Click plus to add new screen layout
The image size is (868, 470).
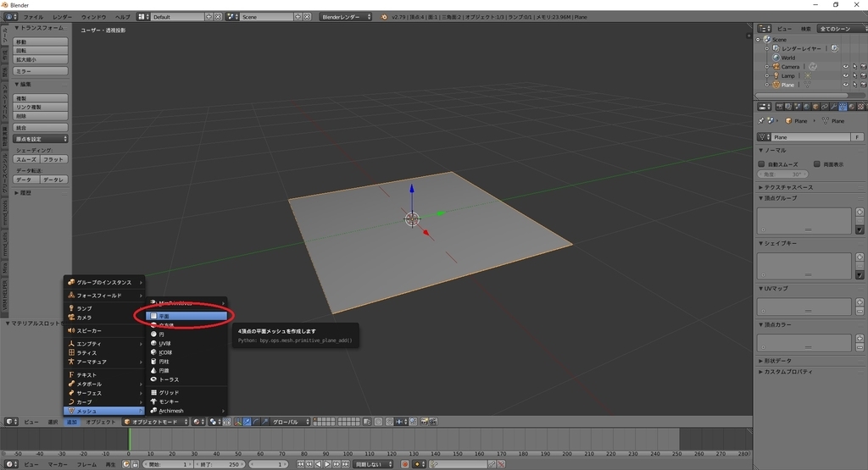pos(209,17)
